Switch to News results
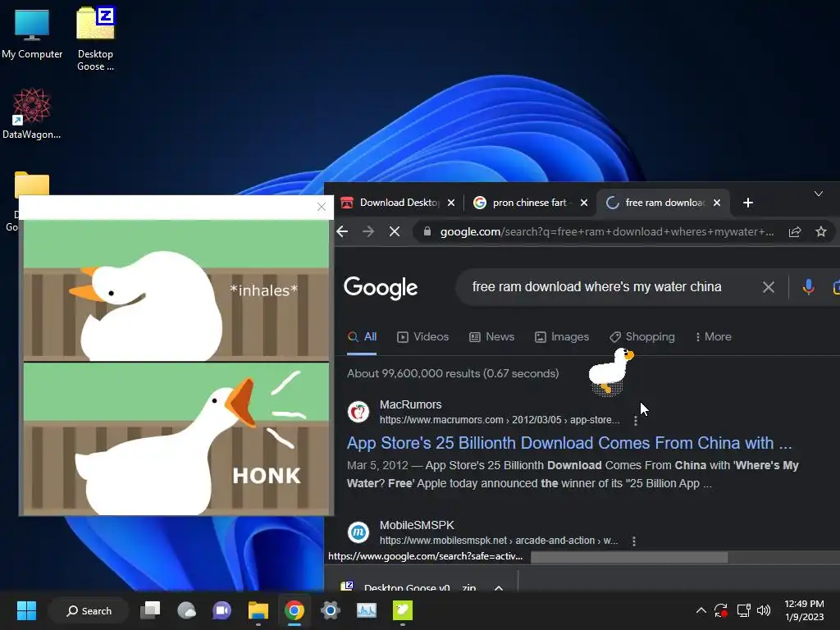Viewport: 840px width, 630px height. [492, 337]
